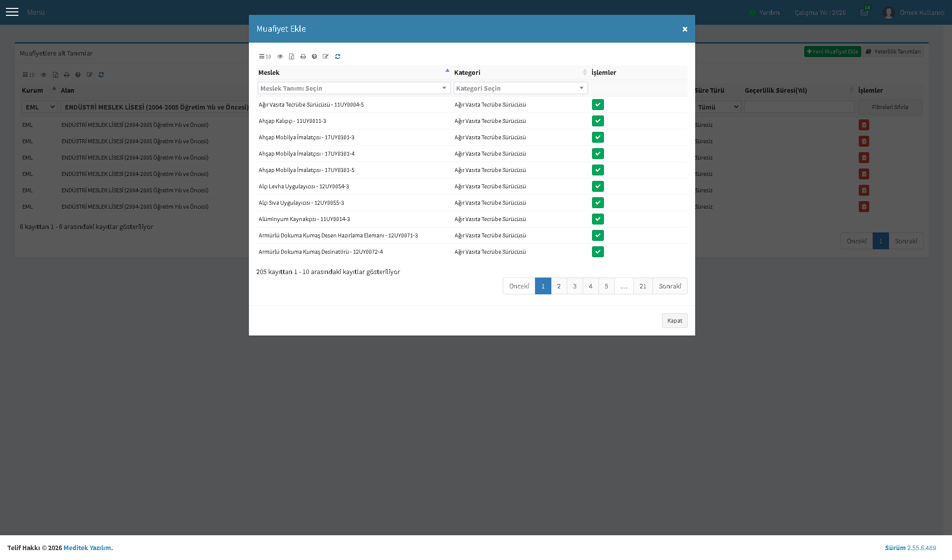Click the Kapat button
Viewport: 952px width, 560px height.
point(674,321)
